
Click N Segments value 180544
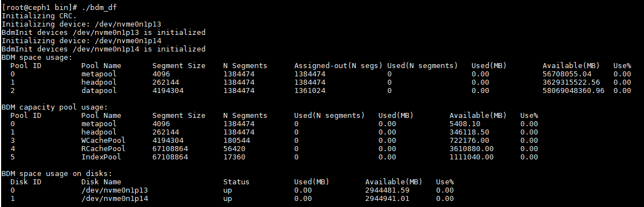click(x=237, y=140)
